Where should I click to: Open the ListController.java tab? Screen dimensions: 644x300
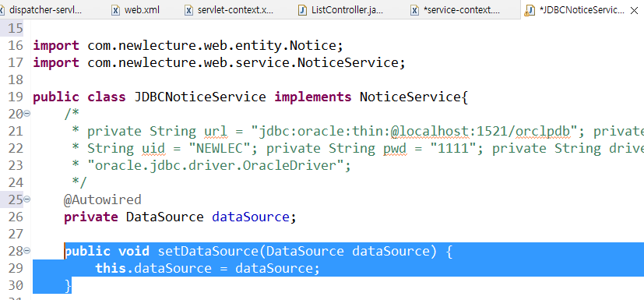coord(347,10)
